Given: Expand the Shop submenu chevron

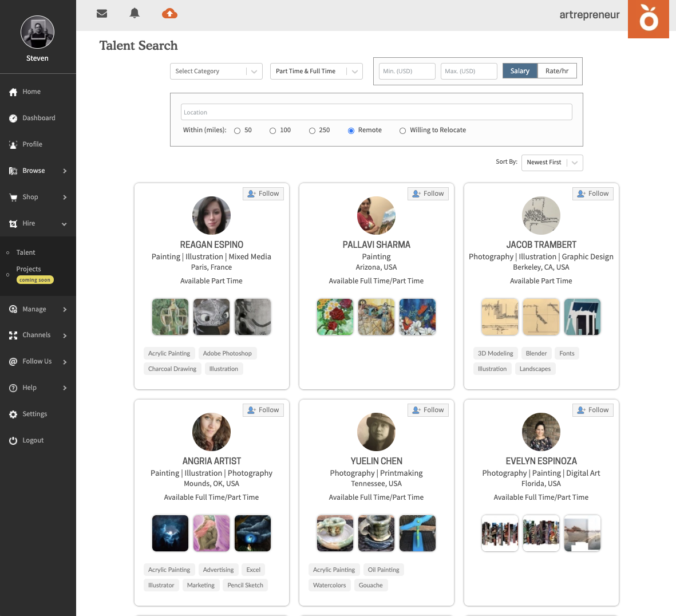Looking at the screenshot, I should click(x=65, y=198).
